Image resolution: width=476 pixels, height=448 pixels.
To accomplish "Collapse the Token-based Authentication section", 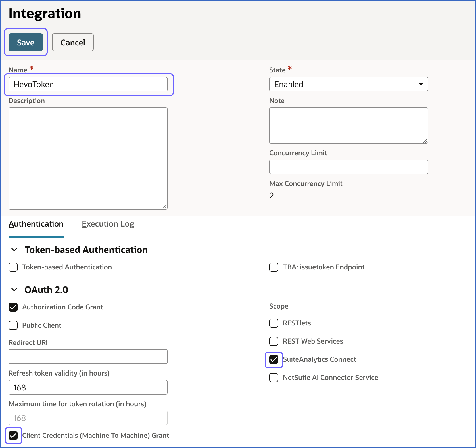I will coord(14,250).
